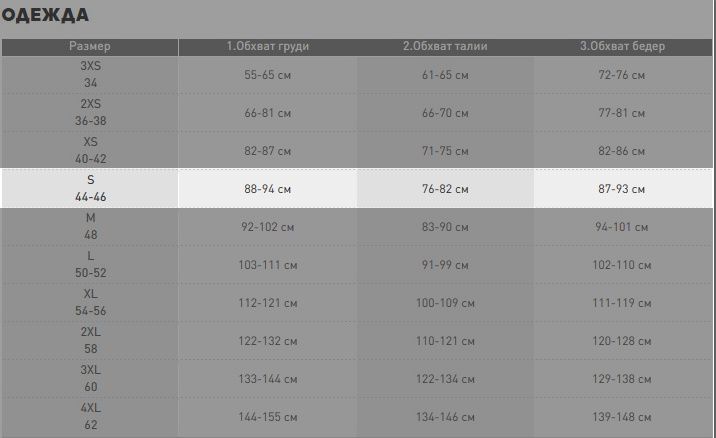Click the Обхват груди column header

(x=268, y=47)
